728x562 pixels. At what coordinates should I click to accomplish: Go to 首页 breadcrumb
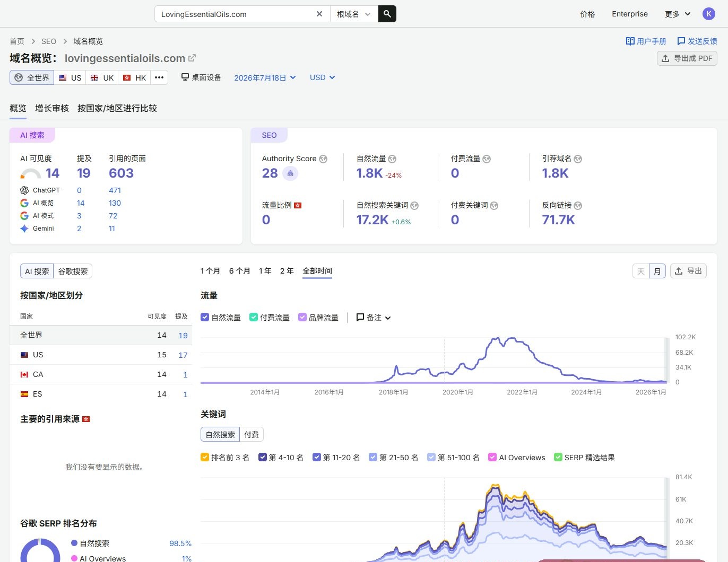pos(17,41)
